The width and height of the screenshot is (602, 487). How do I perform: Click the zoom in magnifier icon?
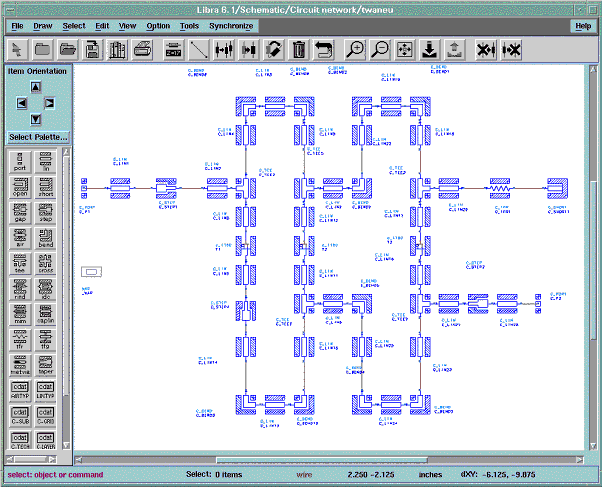355,50
